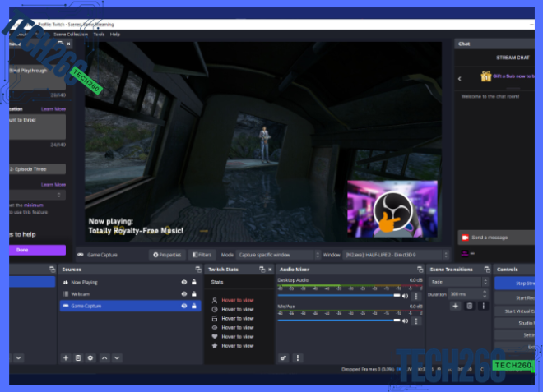Screen dimensions: 543x392
Task: Toggle visibility of the Webcam source
Action: click(183, 293)
